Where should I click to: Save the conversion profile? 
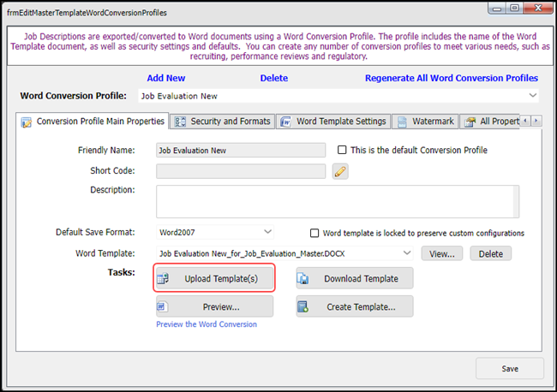pos(510,369)
